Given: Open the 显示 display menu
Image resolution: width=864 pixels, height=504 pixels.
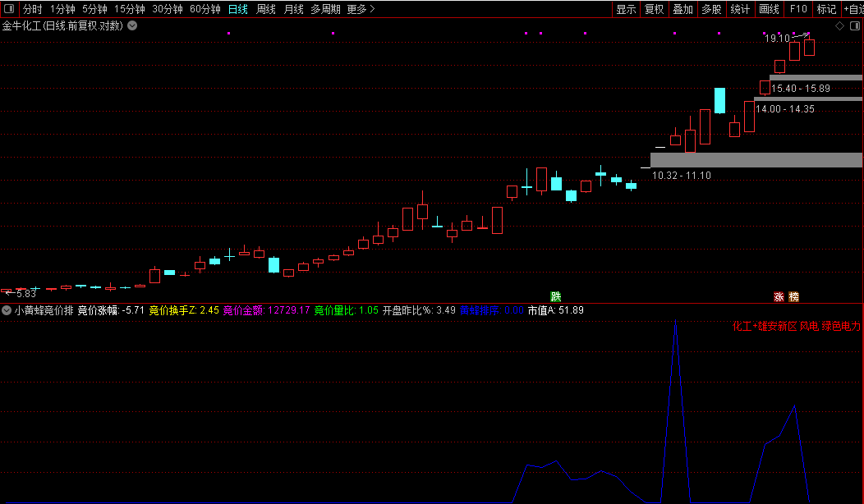Looking at the screenshot, I should (x=626, y=9).
